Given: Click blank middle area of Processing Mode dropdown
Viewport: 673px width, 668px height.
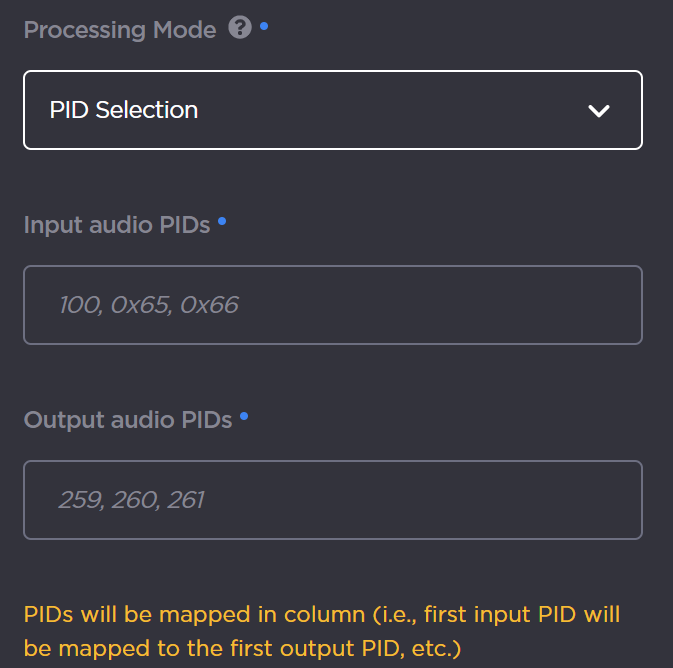Looking at the screenshot, I should click(400, 110).
